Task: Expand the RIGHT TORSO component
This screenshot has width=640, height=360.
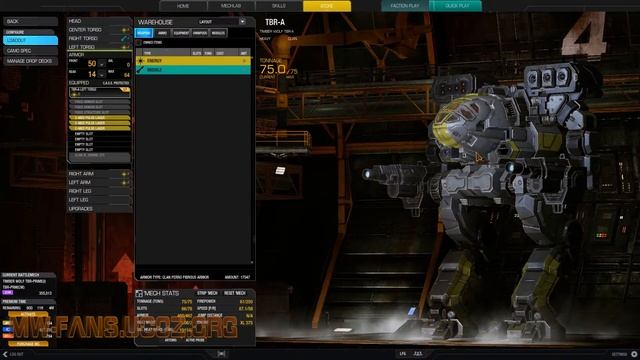Action: click(x=99, y=38)
